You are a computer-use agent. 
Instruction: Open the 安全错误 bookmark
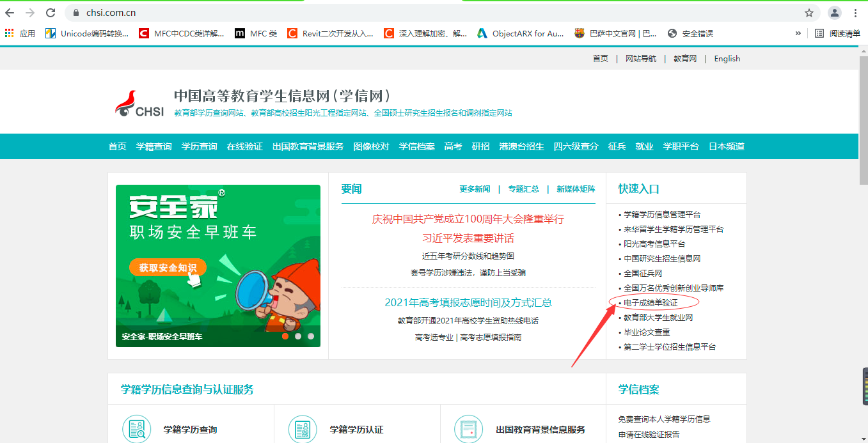pos(690,33)
